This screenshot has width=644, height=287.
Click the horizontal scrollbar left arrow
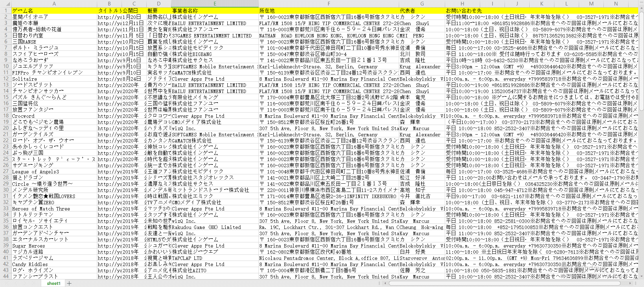point(386,283)
